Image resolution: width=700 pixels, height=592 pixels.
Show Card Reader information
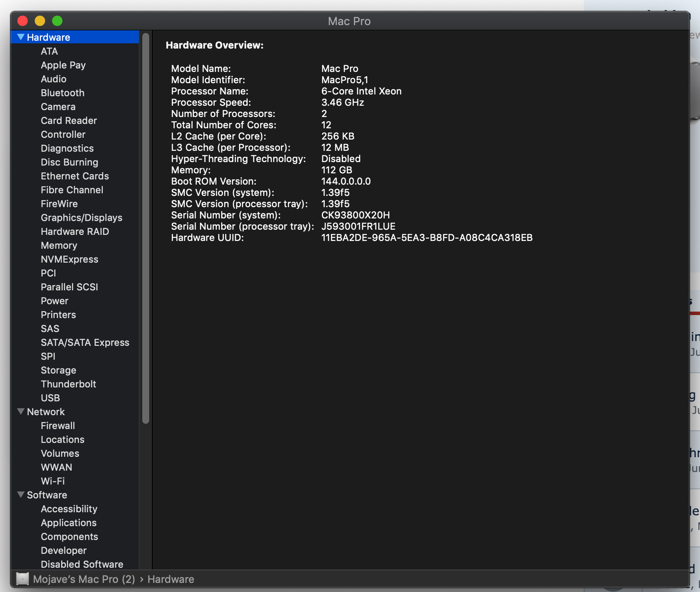click(x=69, y=120)
